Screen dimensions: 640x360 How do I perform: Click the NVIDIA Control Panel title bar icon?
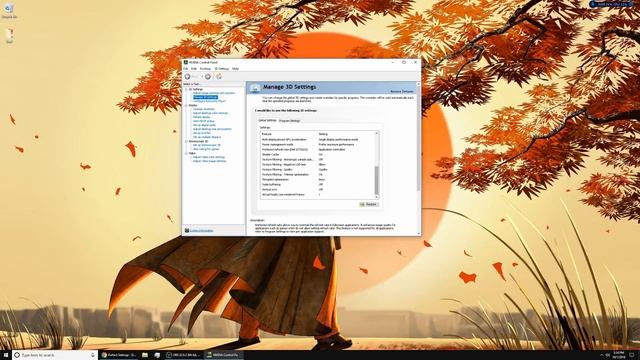(186, 62)
